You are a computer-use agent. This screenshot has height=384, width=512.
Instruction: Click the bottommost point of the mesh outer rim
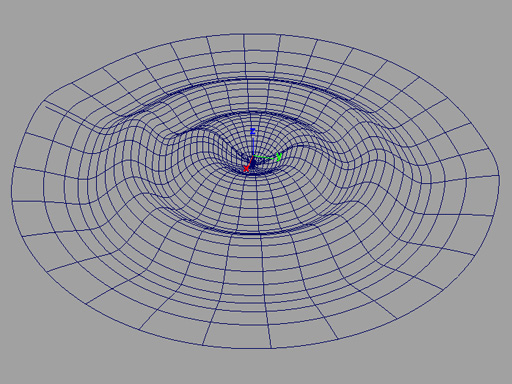coord(253,348)
